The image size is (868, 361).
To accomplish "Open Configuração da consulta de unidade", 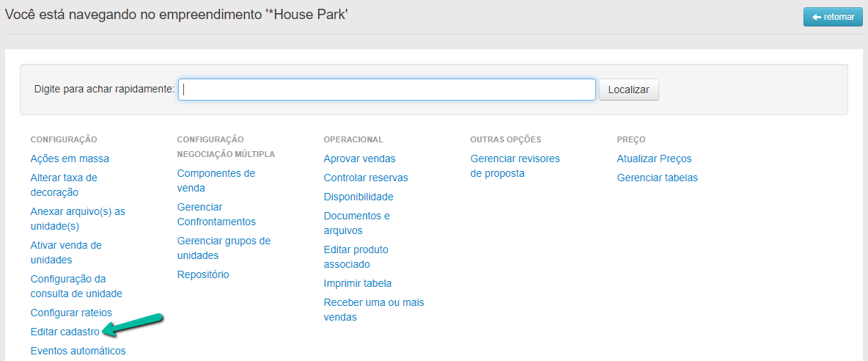I will coord(76,286).
